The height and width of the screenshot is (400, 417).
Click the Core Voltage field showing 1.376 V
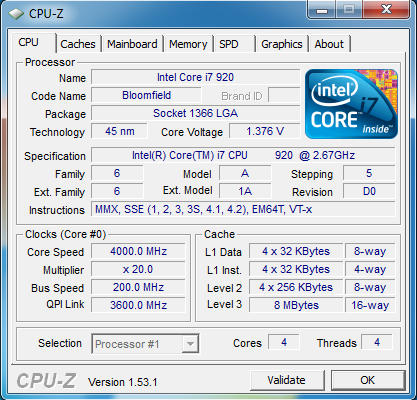[x=265, y=131]
